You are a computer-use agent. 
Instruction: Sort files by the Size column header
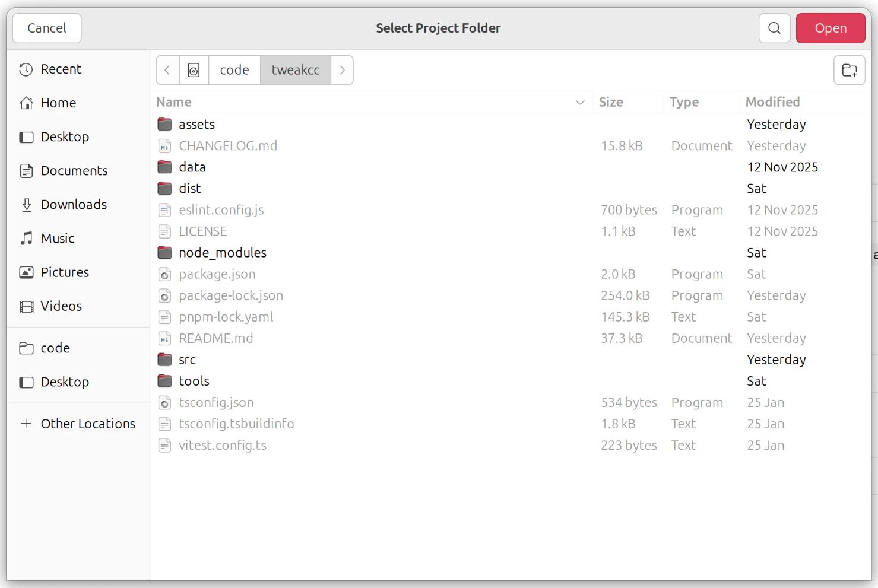(611, 102)
